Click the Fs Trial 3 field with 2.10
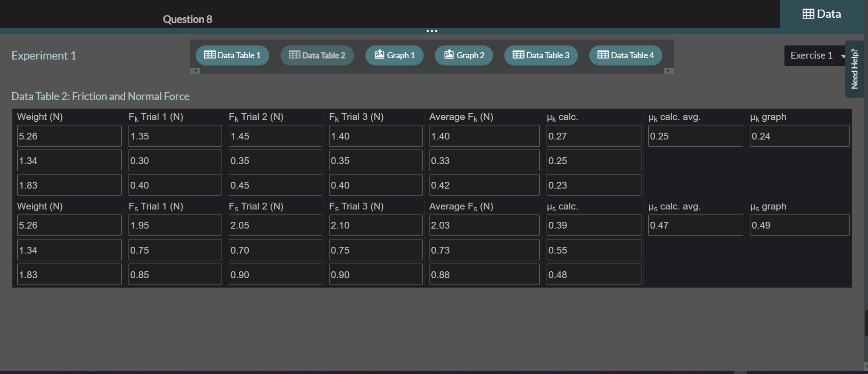Viewport: 868px width, 374px height. [x=376, y=225]
